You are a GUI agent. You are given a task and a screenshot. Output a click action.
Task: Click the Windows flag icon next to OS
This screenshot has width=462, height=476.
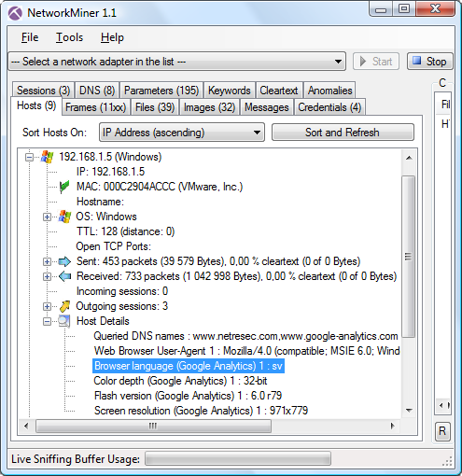click(x=64, y=217)
